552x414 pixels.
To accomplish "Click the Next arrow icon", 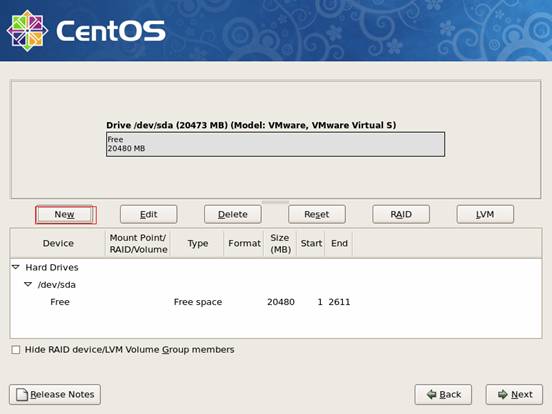I will coord(503,394).
